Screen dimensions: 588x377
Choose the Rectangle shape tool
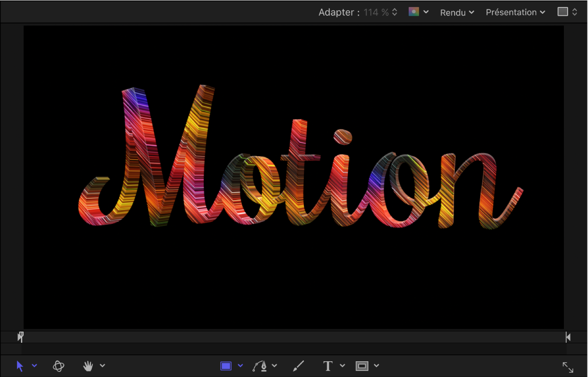tap(226, 366)
